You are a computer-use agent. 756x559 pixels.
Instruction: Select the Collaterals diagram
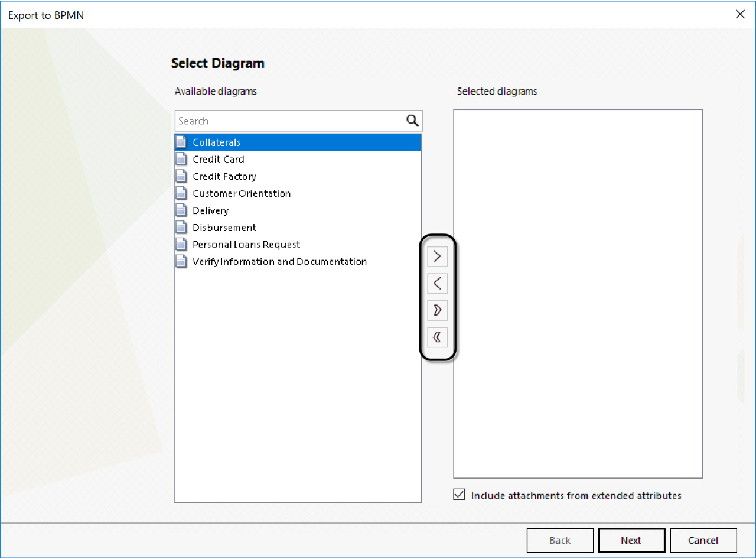(298, 142)
